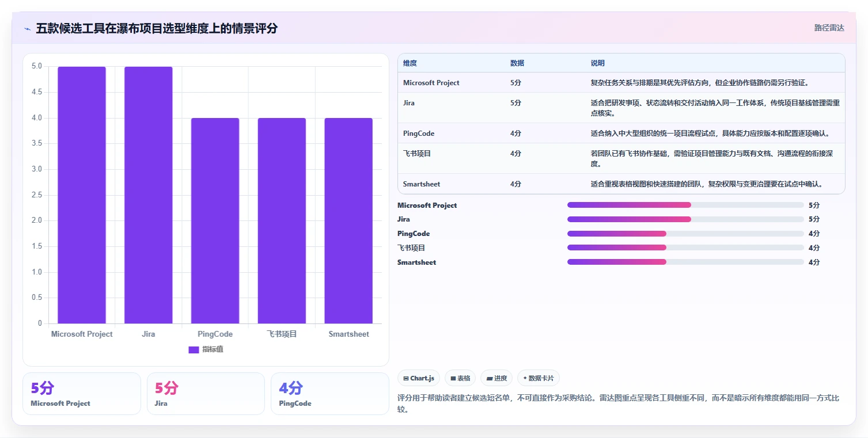
Task: Click the Microsoft Project table row name
Action: tap(431, 83)
